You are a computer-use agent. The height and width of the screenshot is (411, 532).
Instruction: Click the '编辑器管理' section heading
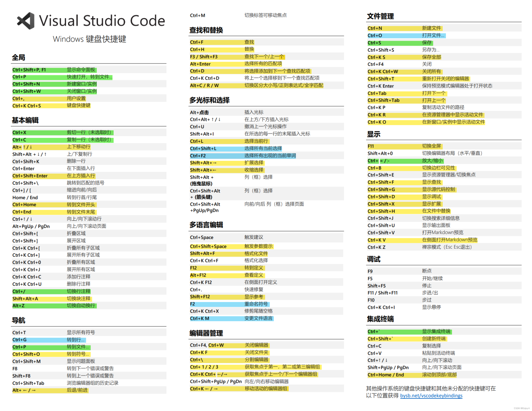(x=206, y=333)
